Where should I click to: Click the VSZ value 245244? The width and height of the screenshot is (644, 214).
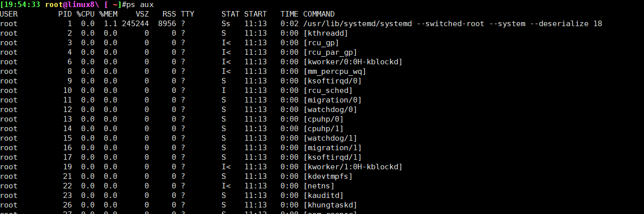click(135, 24)
